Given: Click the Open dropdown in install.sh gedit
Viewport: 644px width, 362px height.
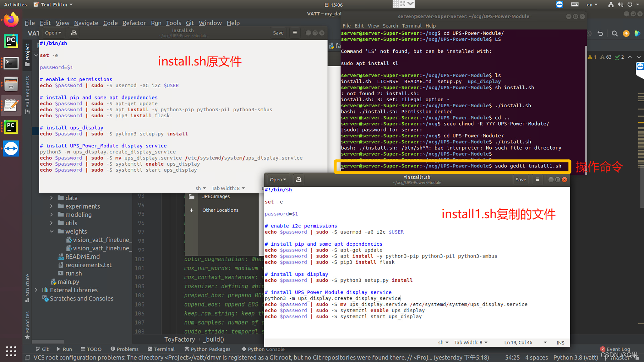Looking at the screenshot, I should (x=53, y=33).
